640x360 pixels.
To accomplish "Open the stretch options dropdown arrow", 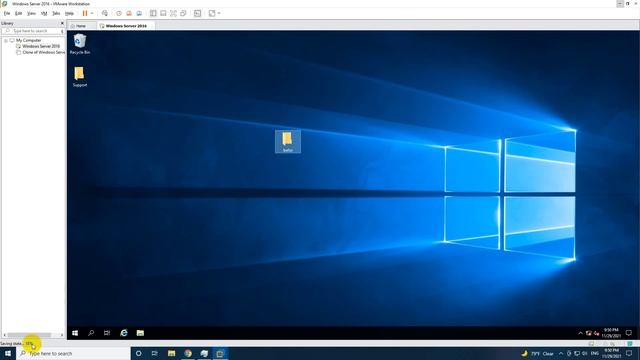I will tap(219, 13).
